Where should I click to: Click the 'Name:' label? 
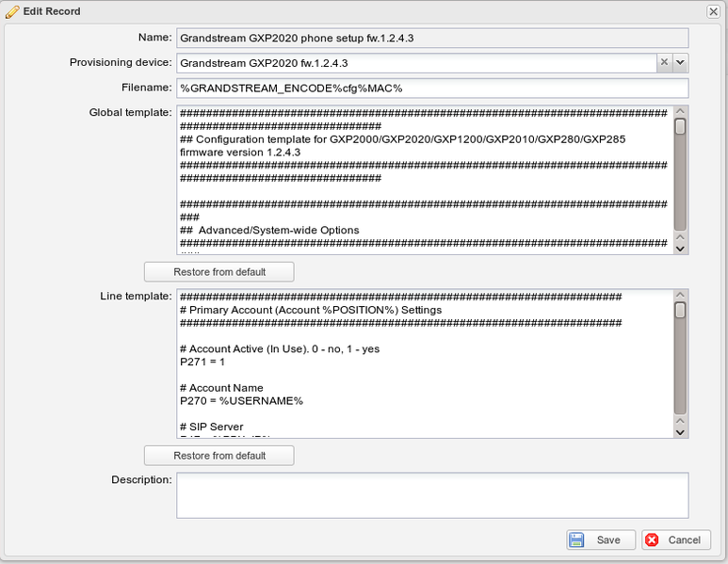click(155, 37)
